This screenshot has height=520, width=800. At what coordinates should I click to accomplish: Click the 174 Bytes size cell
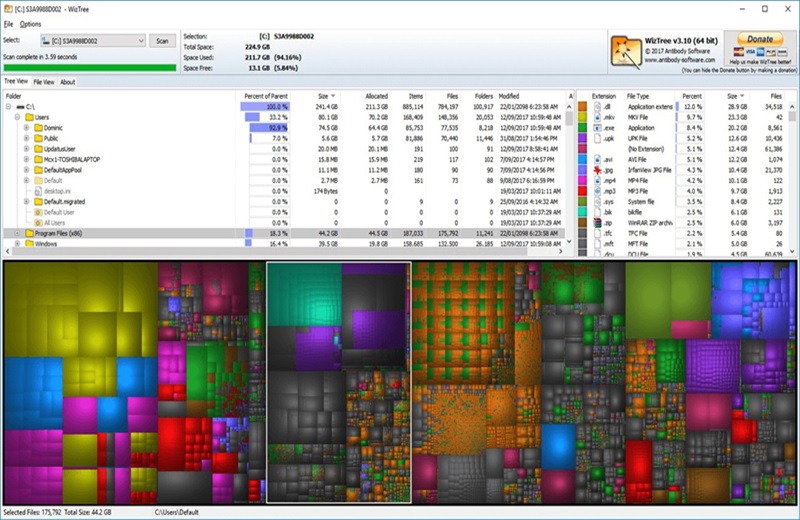coord(326,191)
